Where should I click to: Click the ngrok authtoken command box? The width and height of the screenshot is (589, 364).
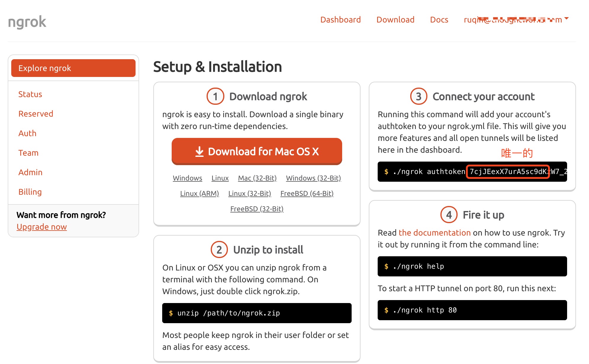pyautogui.click(x=472, y=172)
